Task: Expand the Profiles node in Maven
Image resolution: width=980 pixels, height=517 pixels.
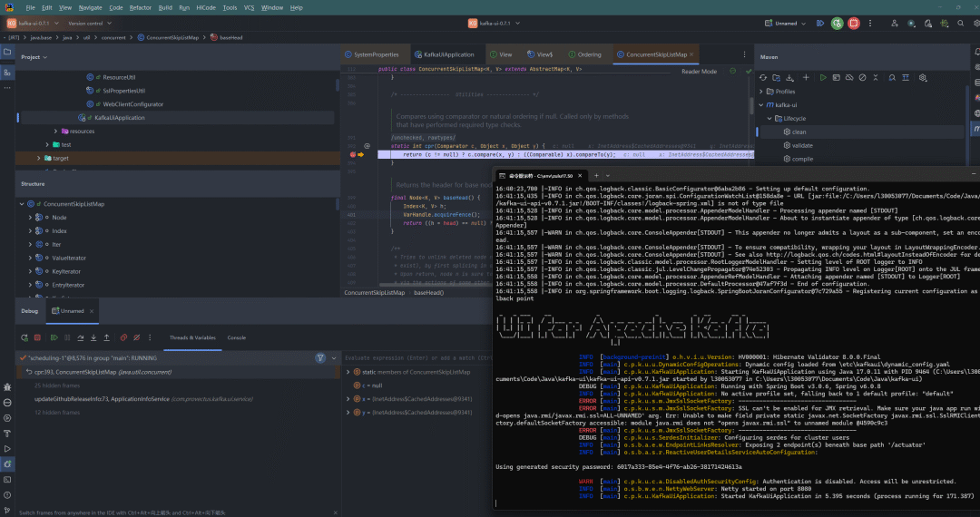Action: tap(761, 92)
